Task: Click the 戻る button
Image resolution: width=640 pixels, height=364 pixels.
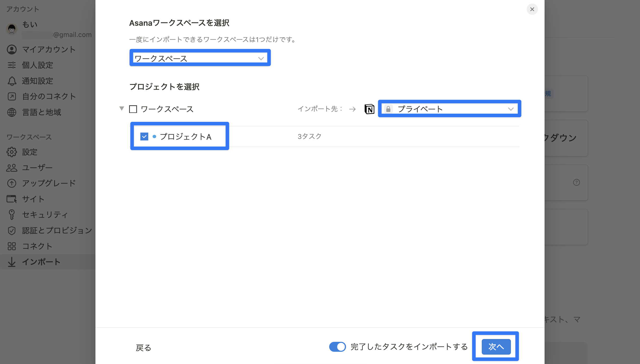Action: click(x=143, y=347)
